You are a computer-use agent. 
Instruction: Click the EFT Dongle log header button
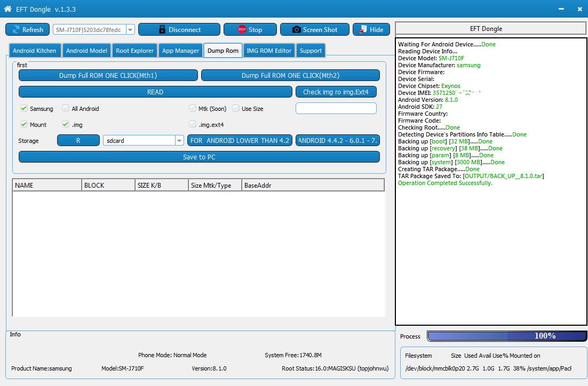pyautogui.click(x=491, y=28)
